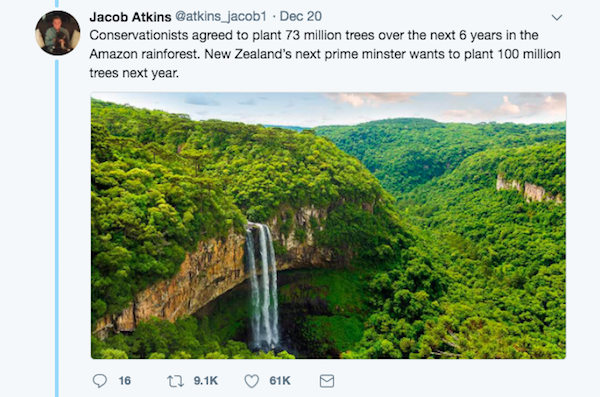Click the 16 replies count
The image size is (600, 397).
(125, 381)
